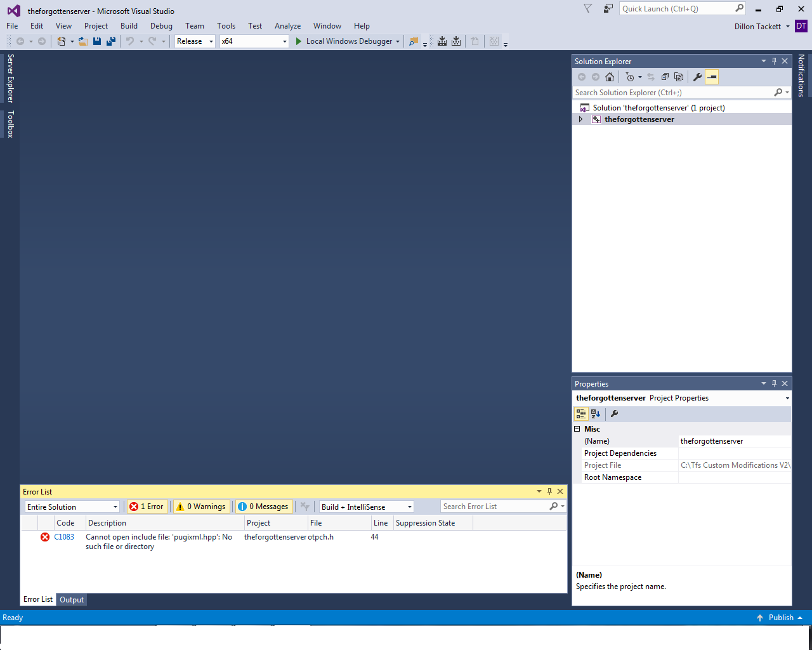Click the Find in Files toolbar icon
This screenshot has width=812, height=650.
[x=414, y=41]
